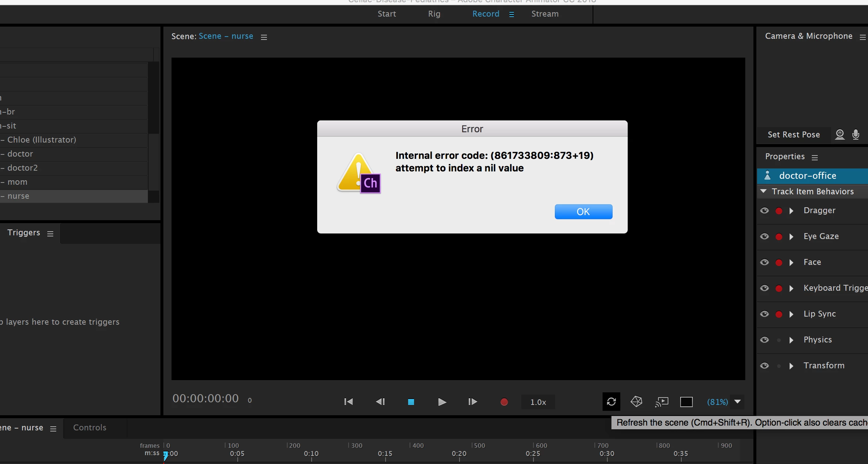
Task: Click the blue stop button
Action: click(411, 402)
